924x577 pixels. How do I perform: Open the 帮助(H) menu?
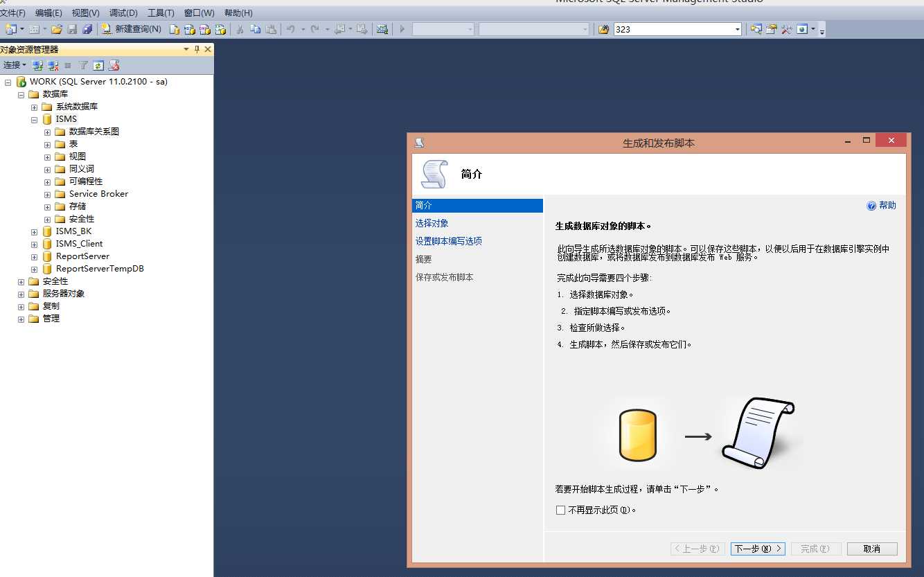tap(238, 13)
